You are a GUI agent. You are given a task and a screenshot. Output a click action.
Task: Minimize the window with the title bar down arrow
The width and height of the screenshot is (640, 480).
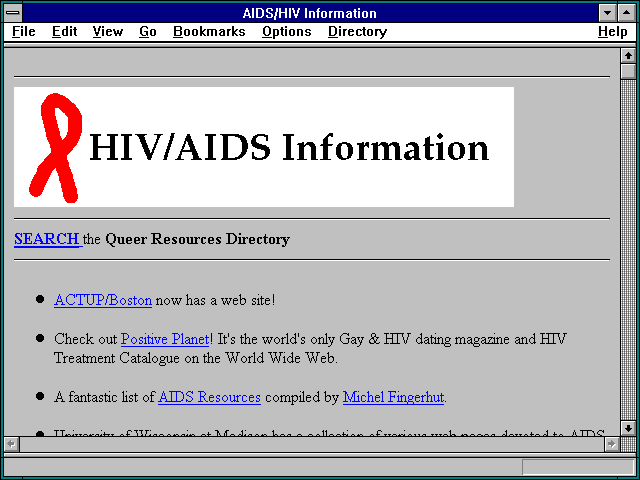[x=607, y=13]
